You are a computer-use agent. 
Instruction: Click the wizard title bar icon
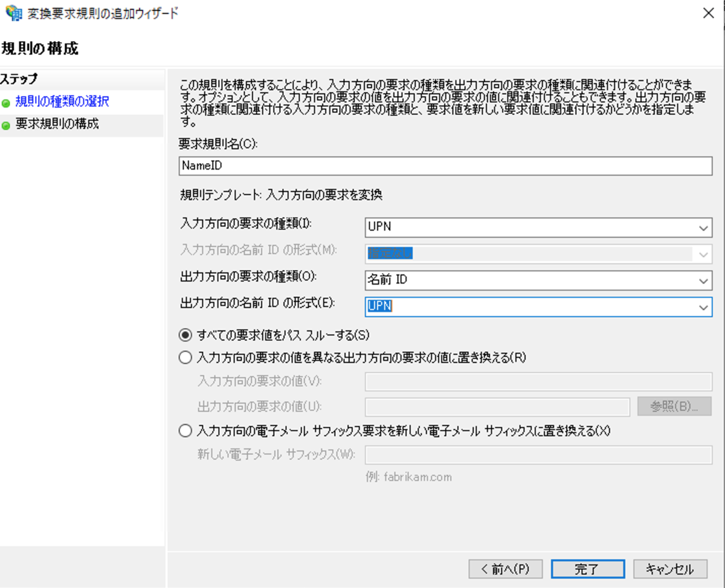(13, 13)
